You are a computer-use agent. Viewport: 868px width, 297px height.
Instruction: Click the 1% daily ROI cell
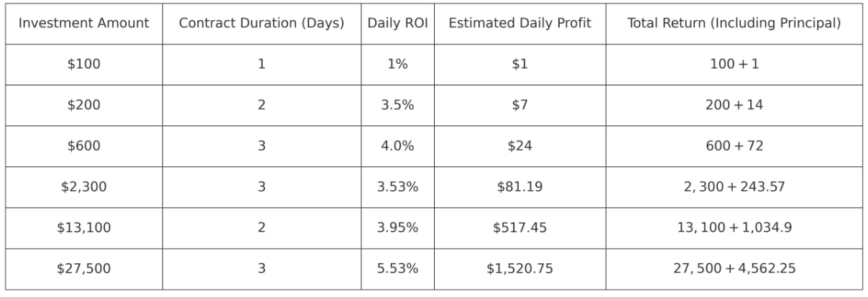click(397, 64)
